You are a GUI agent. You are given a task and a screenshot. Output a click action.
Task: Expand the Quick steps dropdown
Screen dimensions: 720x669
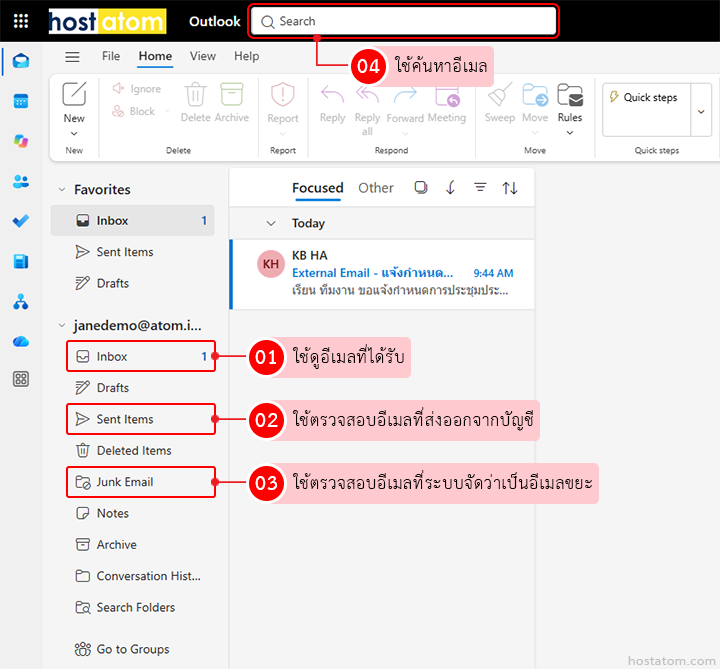click(701, 112)
